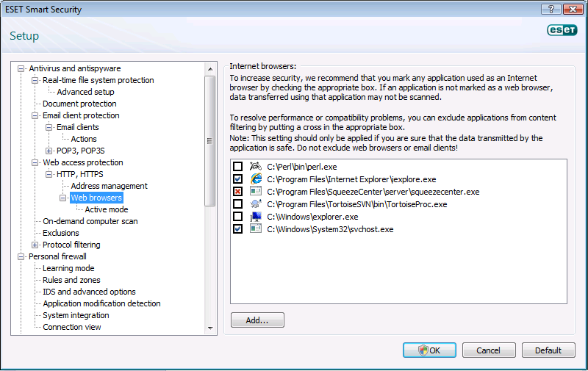Uncheck the iexplore.exe browser checkbox

click(237, 179)
